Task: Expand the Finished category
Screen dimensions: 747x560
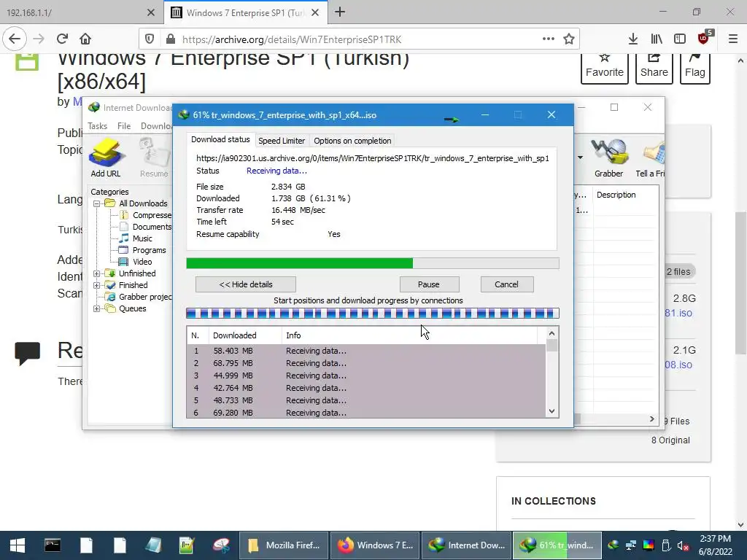Action: pos(97,285)
